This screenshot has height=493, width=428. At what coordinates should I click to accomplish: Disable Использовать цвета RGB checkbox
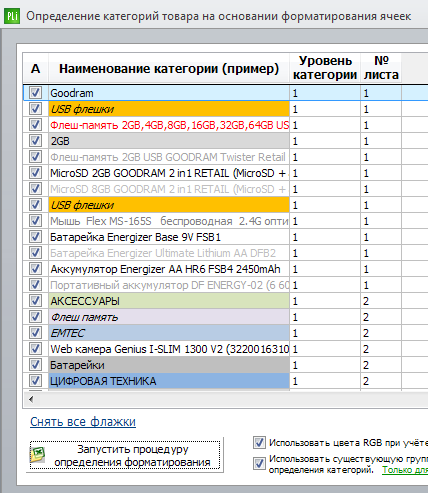[x=259, y=443]
